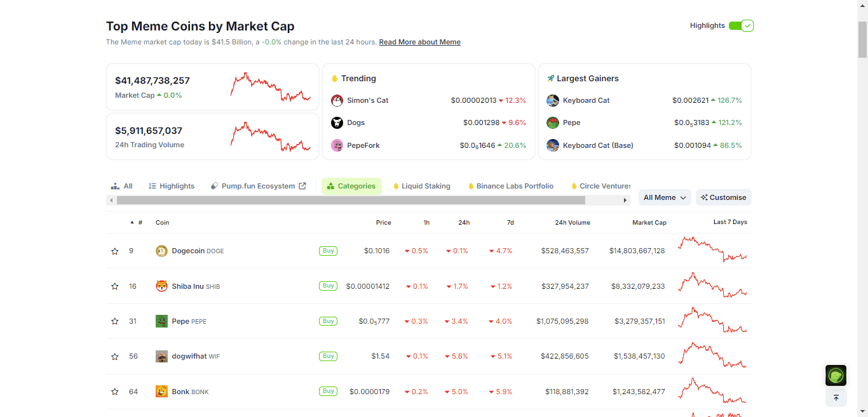Open PepeFork from Trending list
This screenshot has width=868, height=417.
coord(363,145)
